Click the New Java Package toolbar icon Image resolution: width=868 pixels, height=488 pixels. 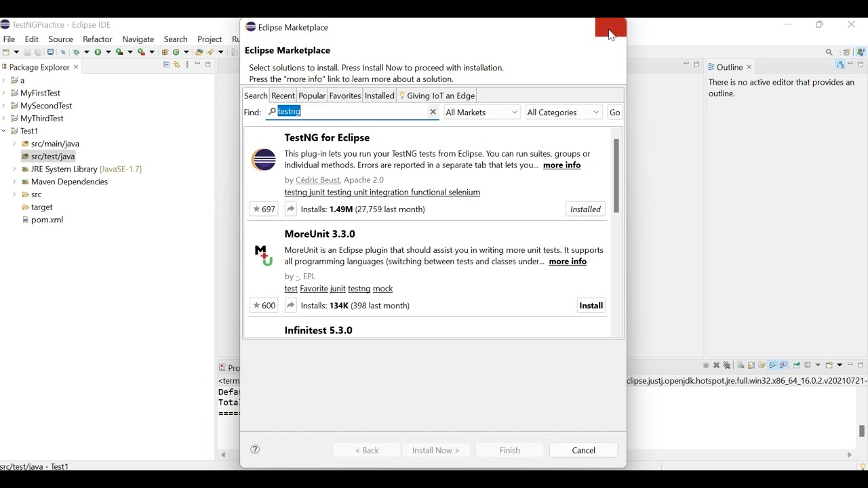point(165,52)
